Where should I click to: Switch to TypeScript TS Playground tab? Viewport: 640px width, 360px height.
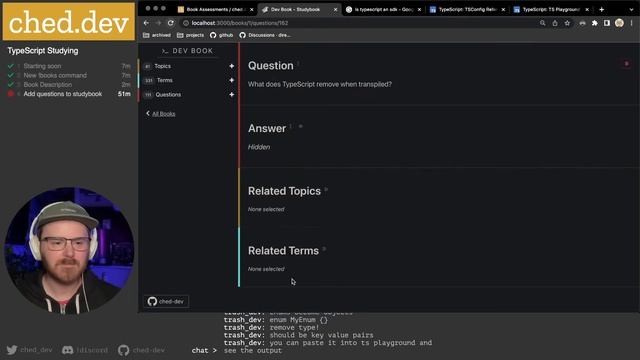(x=547, y=9)
